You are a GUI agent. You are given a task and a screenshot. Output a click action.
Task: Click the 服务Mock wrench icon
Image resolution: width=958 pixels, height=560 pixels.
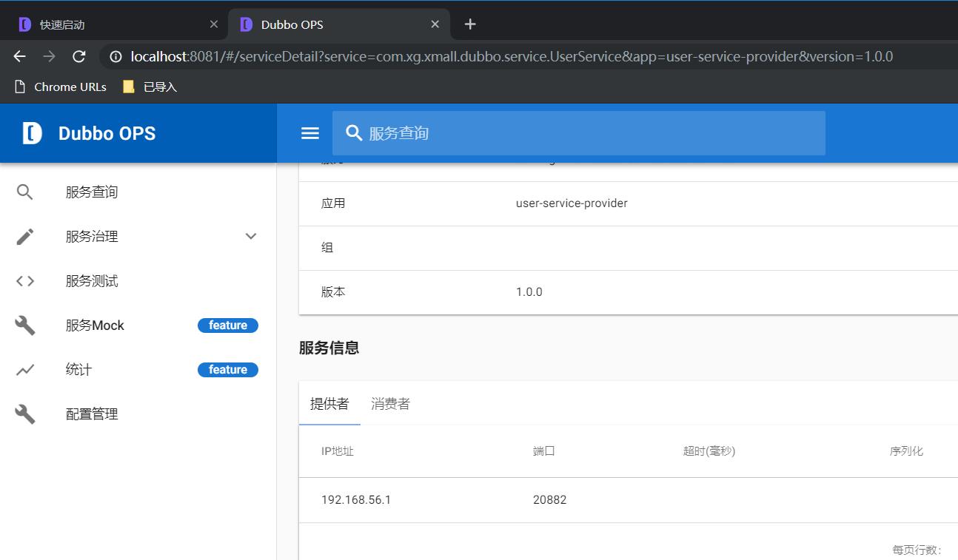(25, 325)
